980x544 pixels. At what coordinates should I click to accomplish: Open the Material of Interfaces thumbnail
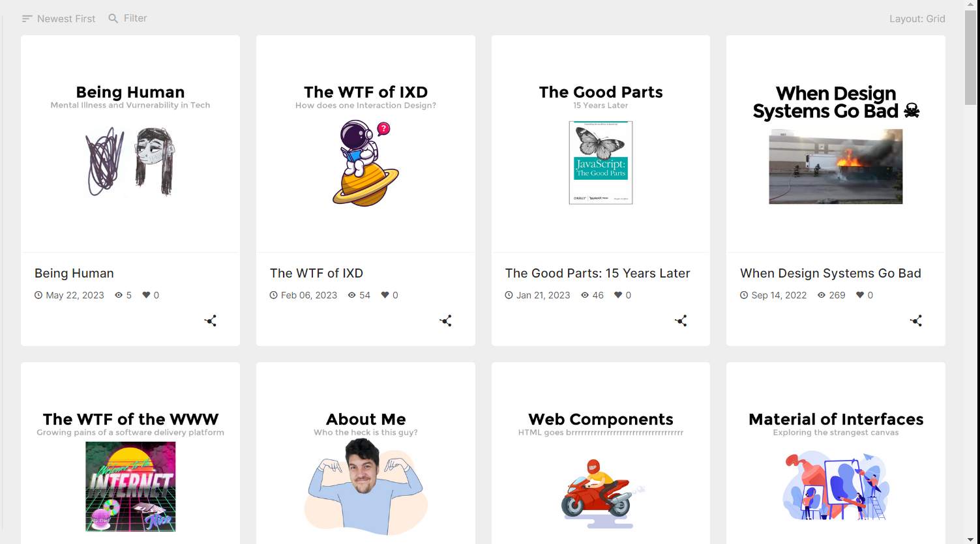(836, 453)
